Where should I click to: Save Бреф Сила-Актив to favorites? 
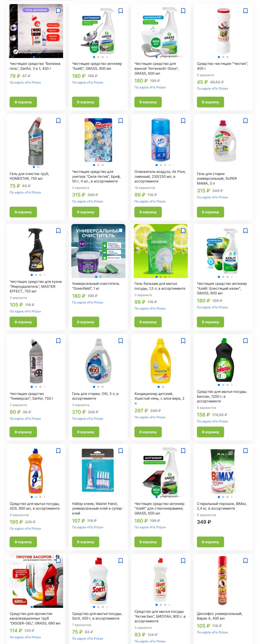121,121
